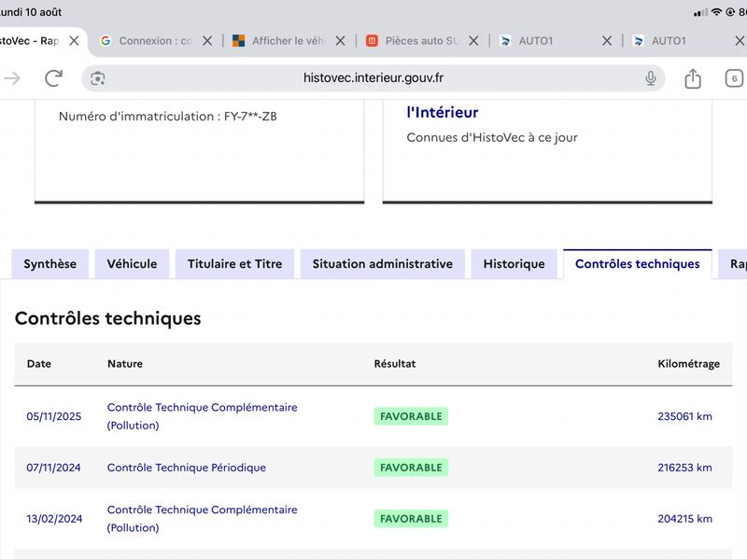Close the Afficher le véh tab
Viewport: 747px width, 560px height.
point(340,41)
